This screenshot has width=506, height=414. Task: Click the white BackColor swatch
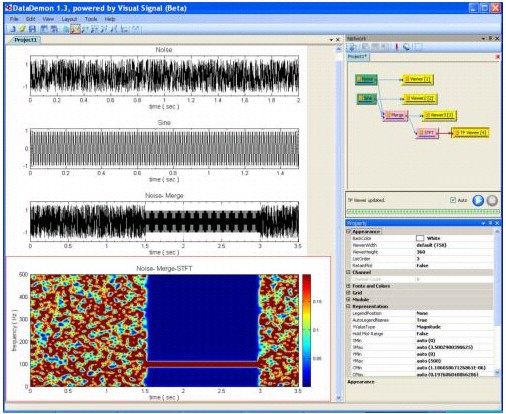tap(420, 238)
